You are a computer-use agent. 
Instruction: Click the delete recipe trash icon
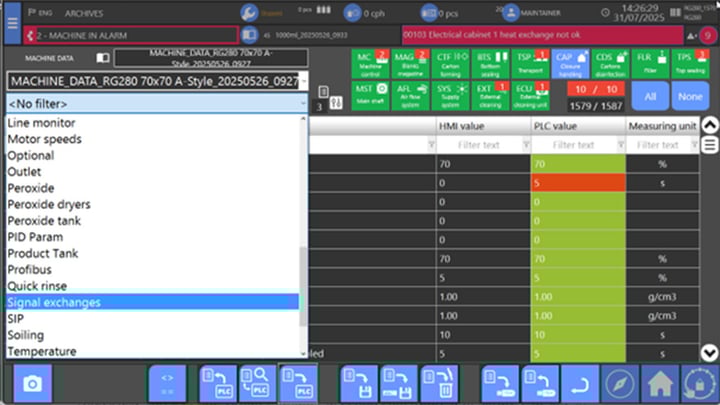[436, 383]
